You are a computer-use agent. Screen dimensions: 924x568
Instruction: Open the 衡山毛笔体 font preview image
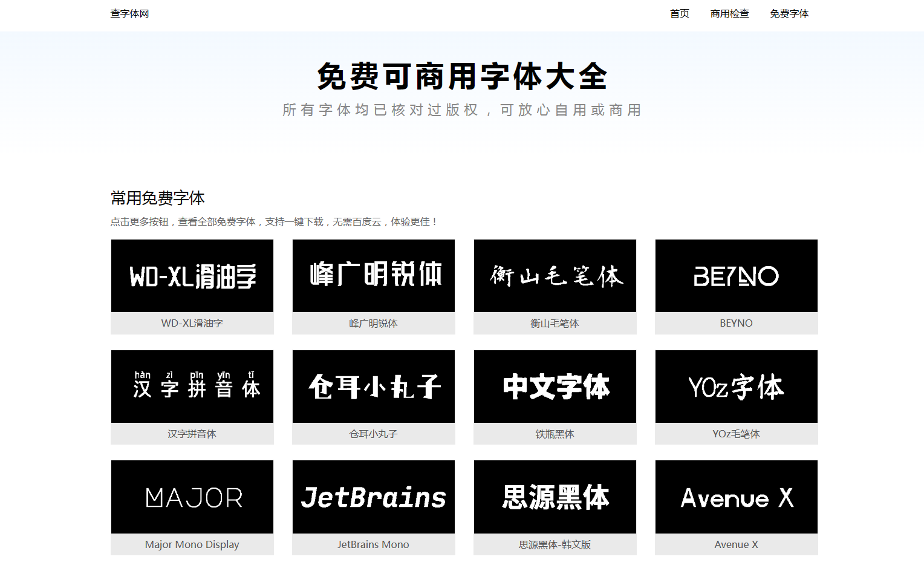pos(555,276)
